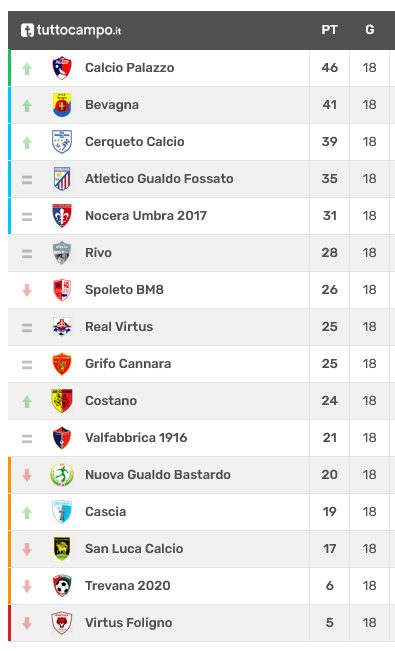Viewport: 395px width, 651px height.
Task: Click the Trevana 2020 soccer ball crest
Action: [x=62, y=585]
